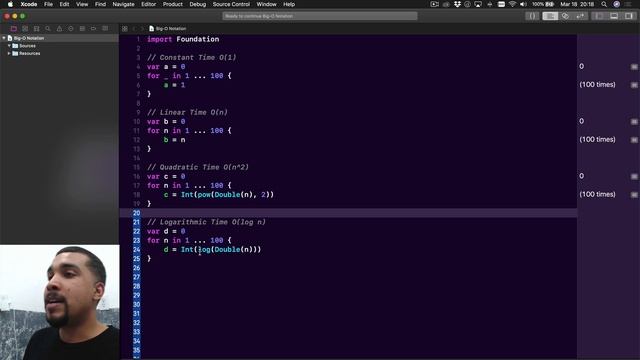
Task: Click line number 20 in the gutter
Action: pos(136,213)
